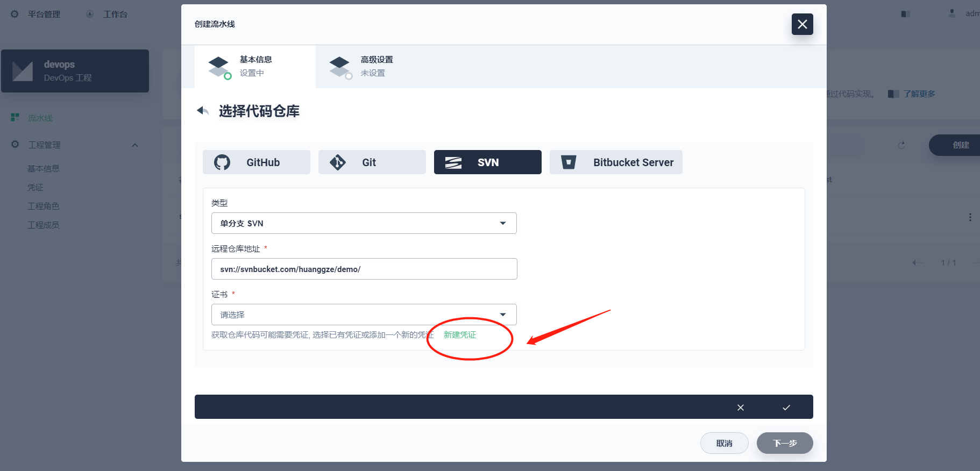
Task: Open the 类型 dropdown showing 单分支 SVN
Action: (x=364, y=223)
